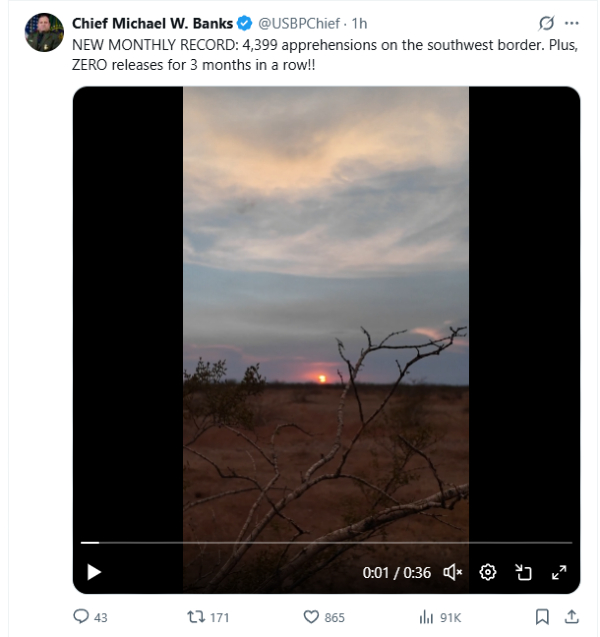Click the Chief Michael W. Banks name
This screenshot has height=637, width=600.
pyautogui.click(x=152, y=23)
